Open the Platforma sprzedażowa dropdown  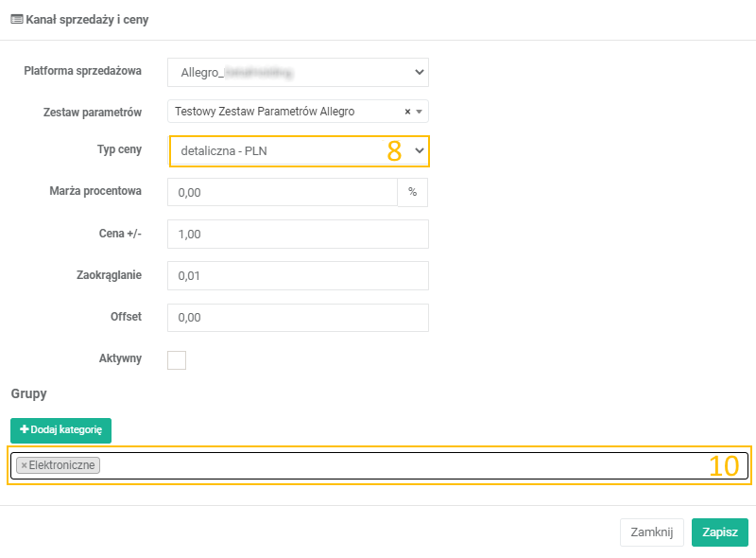pos(298,72)
